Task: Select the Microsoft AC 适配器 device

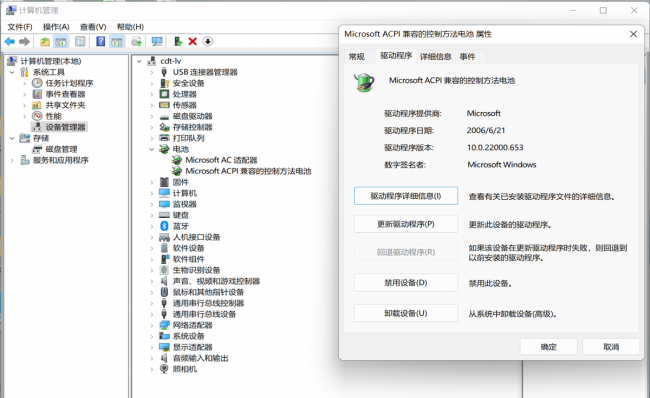Action: [221, 160]
